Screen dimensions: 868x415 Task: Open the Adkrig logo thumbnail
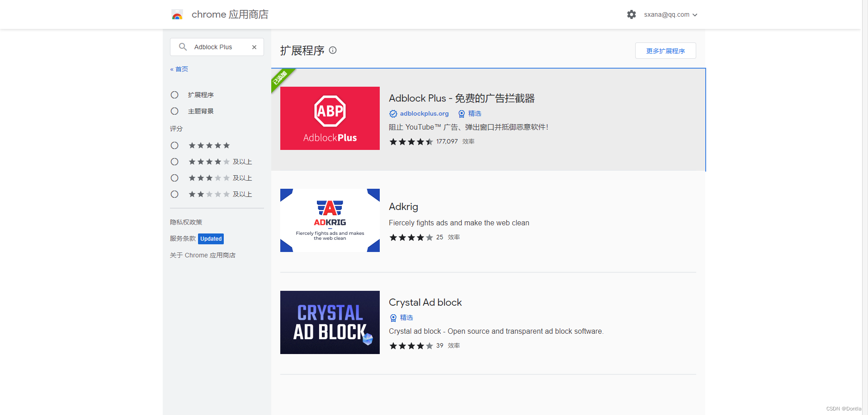click(330, 220)
